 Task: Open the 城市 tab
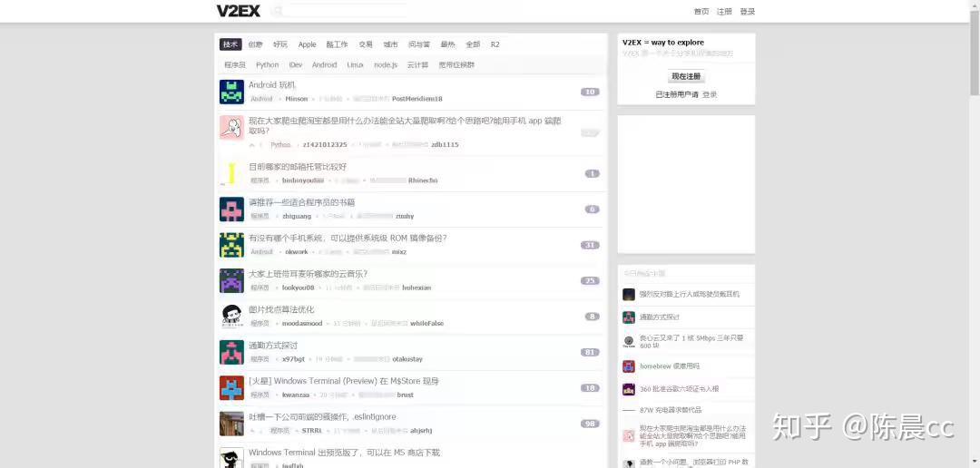tap(390, 44)
